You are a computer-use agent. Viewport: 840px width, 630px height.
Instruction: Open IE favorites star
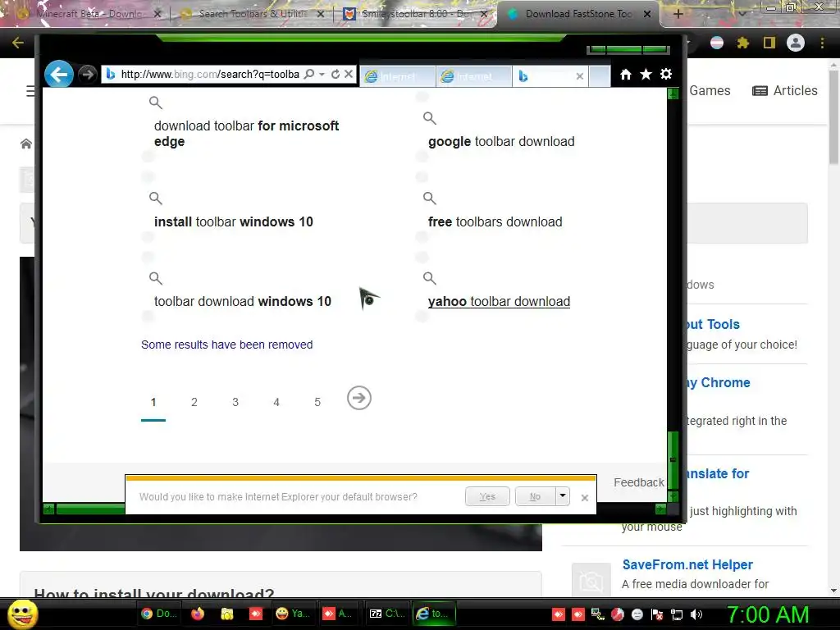click(x=646, y=75)
